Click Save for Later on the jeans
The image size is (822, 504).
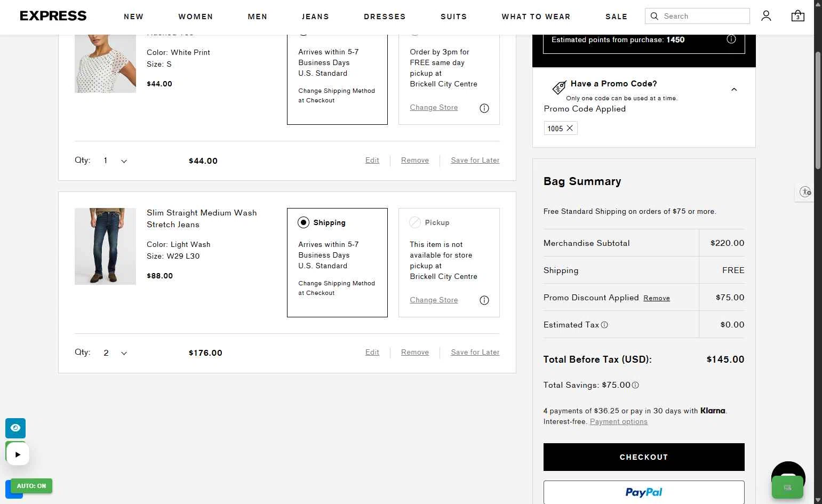[x=475, y=352]
